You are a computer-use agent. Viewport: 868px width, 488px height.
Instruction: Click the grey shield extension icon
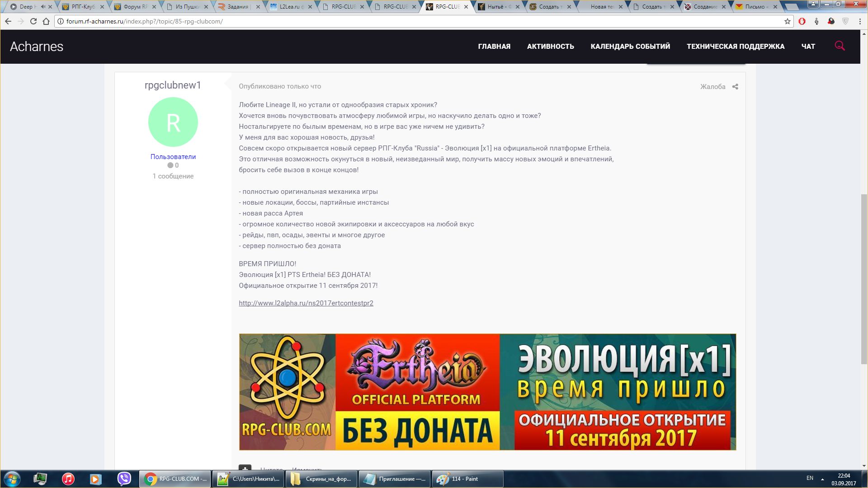coord(845,21)
